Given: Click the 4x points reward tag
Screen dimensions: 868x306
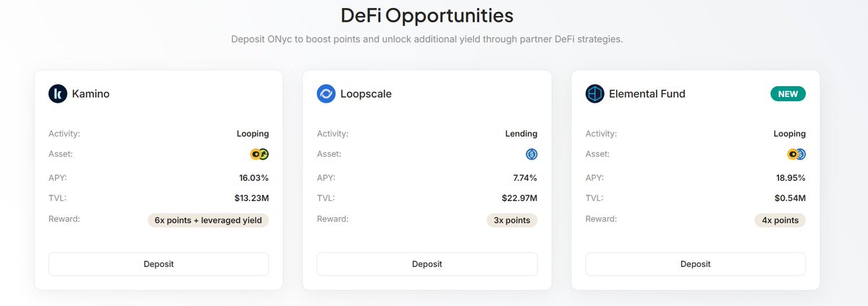Looking at the screenshot, I should [780, 220].
